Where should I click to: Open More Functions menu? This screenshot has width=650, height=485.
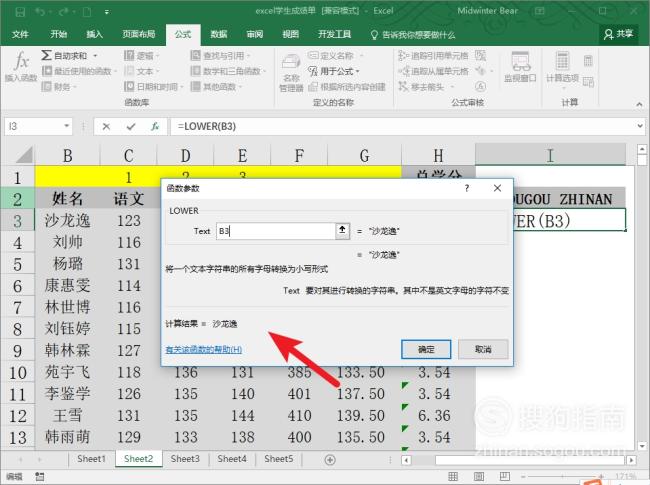[216, 87]
